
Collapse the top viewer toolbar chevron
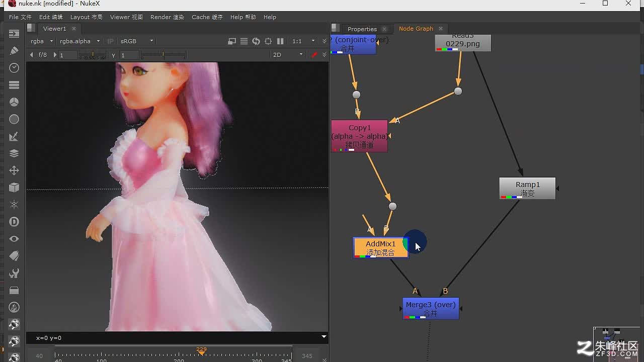(324, 41)
